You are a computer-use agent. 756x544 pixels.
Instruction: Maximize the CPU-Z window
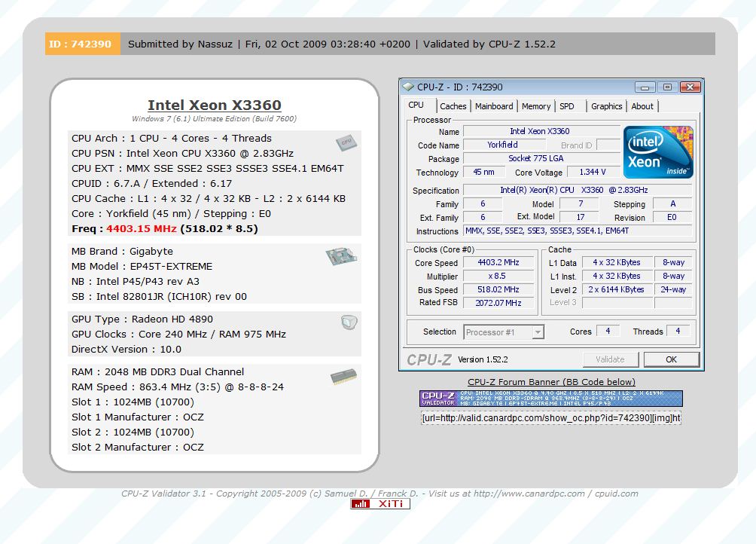667,87
